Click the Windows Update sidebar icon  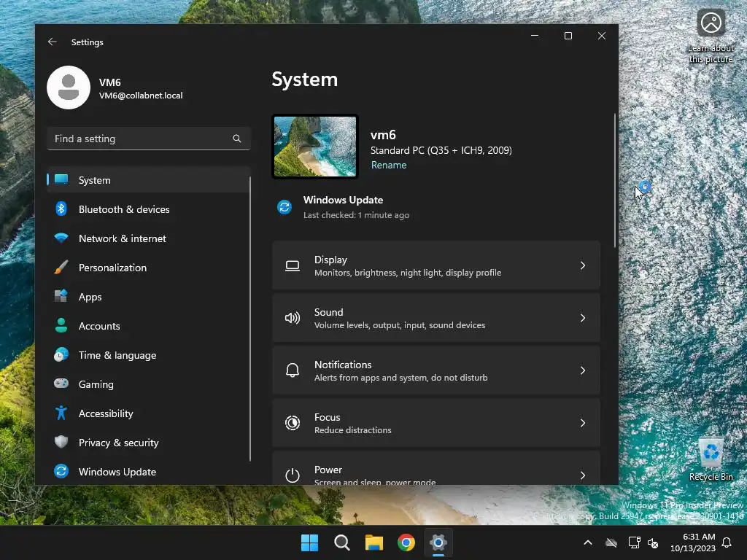(61, 471)
